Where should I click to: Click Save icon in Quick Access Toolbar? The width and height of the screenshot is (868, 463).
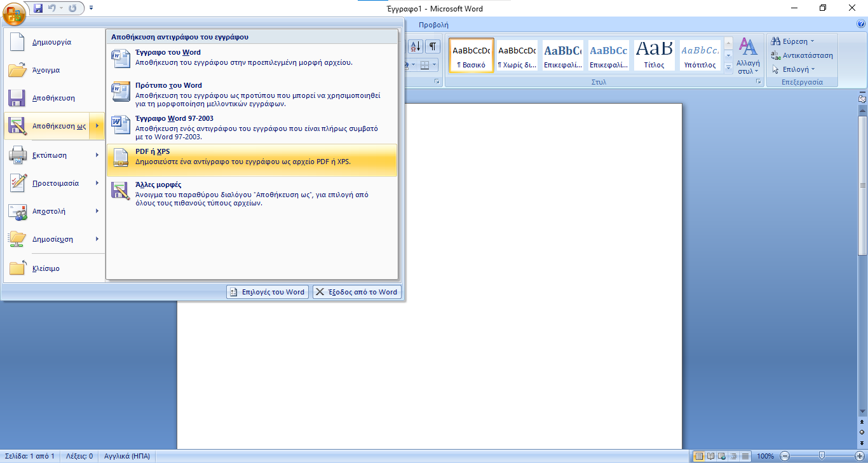[x=38, y=8]
